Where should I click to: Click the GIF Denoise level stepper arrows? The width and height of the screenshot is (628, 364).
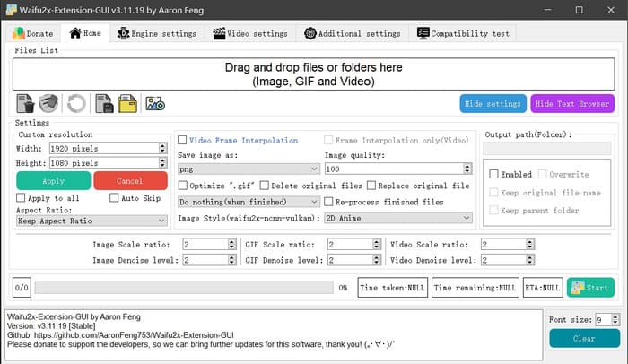377,260
